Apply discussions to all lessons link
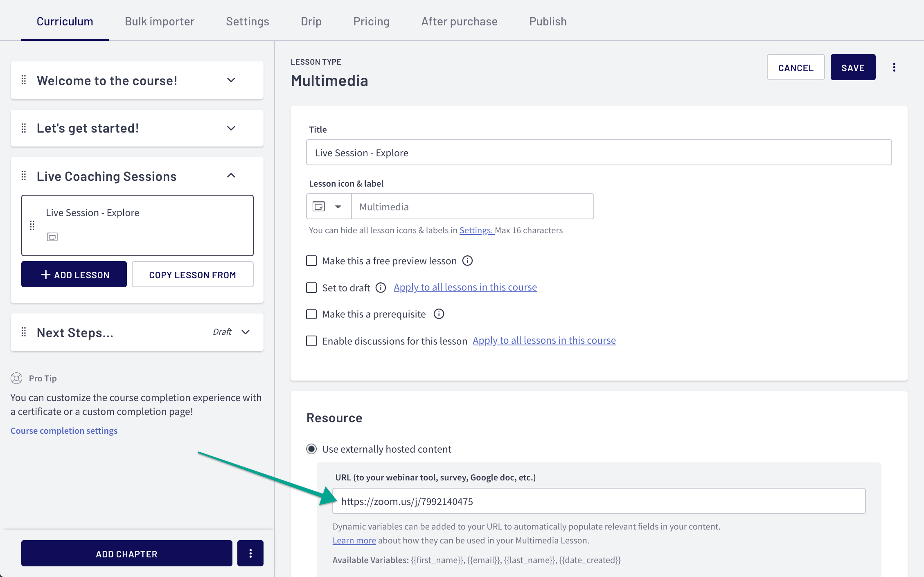 pyautogui.click(x=544, y=340)
